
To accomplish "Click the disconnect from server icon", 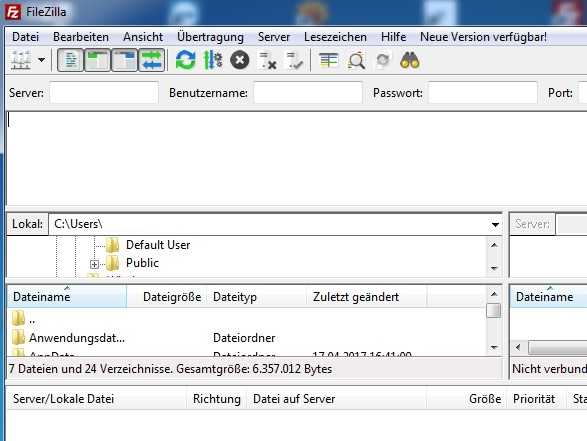I will pyautogui.click(x=268, y=60).
